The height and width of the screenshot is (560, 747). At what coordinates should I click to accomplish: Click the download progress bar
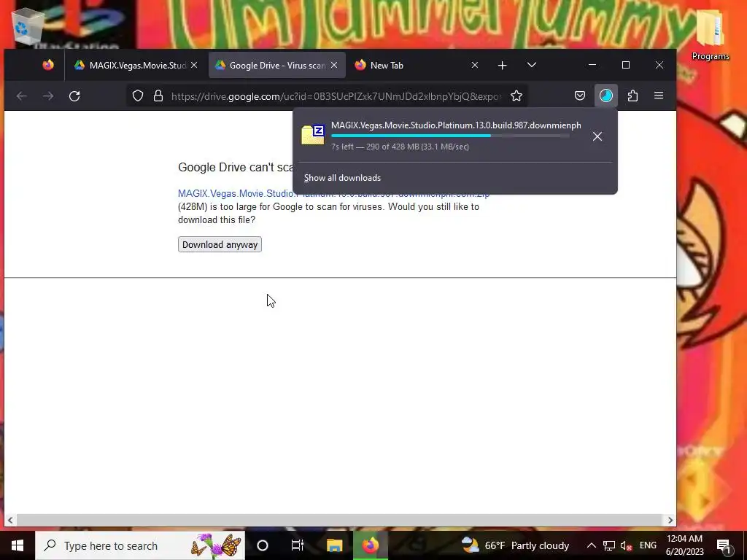(450, 136)
